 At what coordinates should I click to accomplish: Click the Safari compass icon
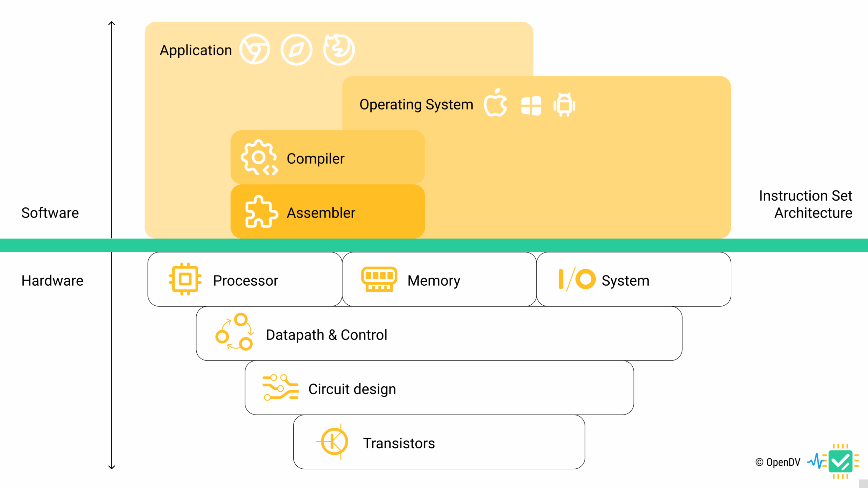(x=296, y=50)
